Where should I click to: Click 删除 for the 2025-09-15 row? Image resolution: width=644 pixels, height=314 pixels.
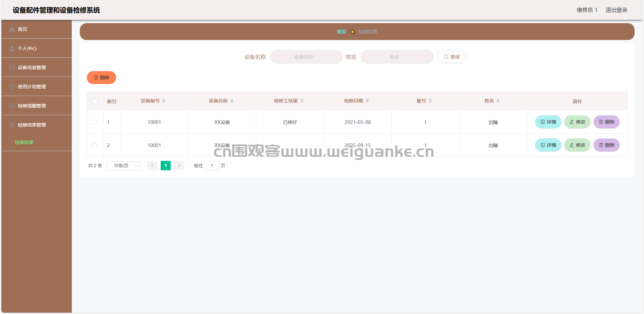[x=606, y=145]
